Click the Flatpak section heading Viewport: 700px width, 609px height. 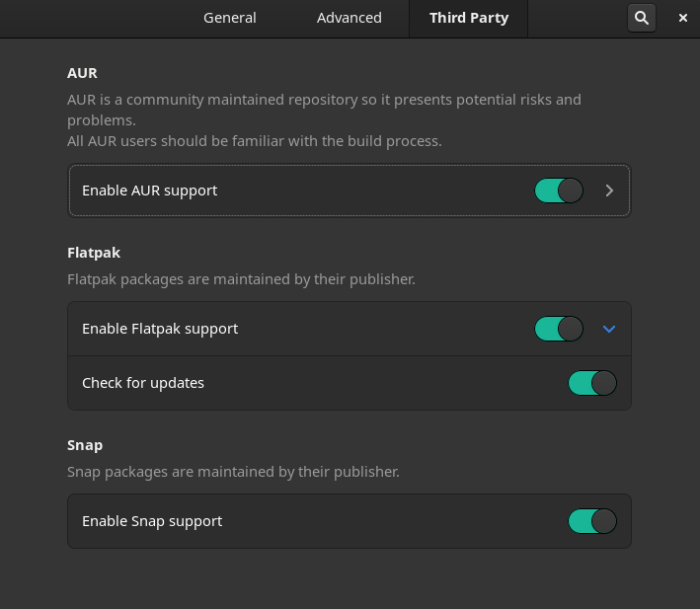(x=94, y=253)
